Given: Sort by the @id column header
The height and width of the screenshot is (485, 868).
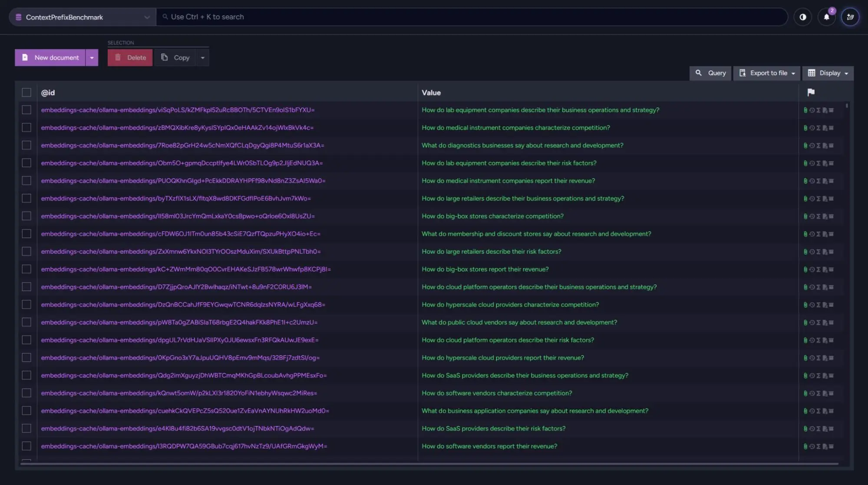Looking at the screenshot, I should pos(48,93).
